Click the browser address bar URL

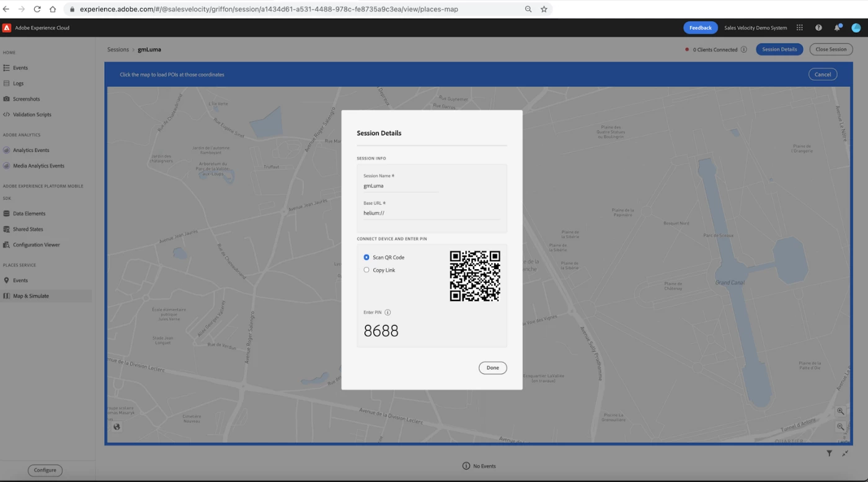tap(269, 9)
